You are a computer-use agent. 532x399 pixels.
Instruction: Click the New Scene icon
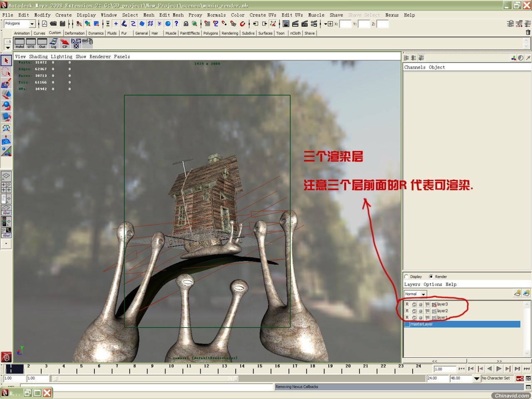(44, 24)
